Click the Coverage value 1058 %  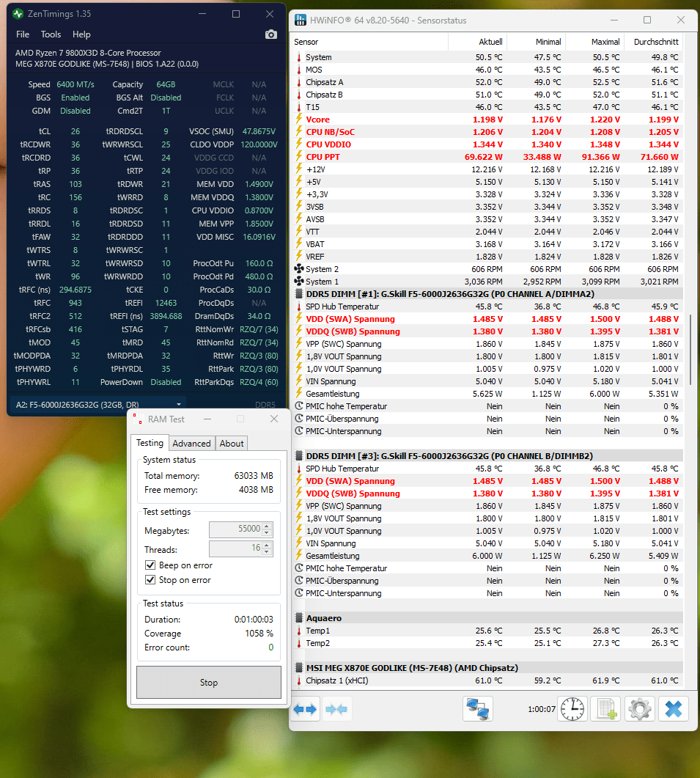pos(259,633)
